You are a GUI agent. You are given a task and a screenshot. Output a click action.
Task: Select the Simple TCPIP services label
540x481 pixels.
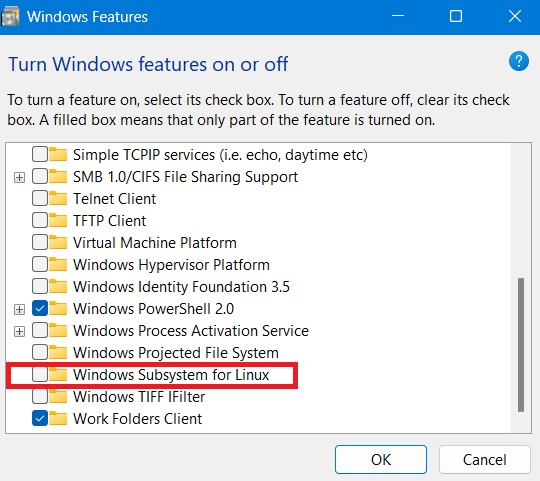coord(220,155)
